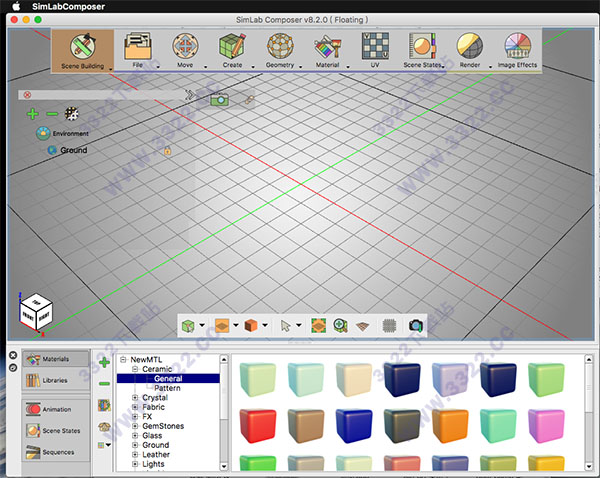Collapse the NewMTL tree node
This screenshot has height=478, width=600.
[123, 359]
